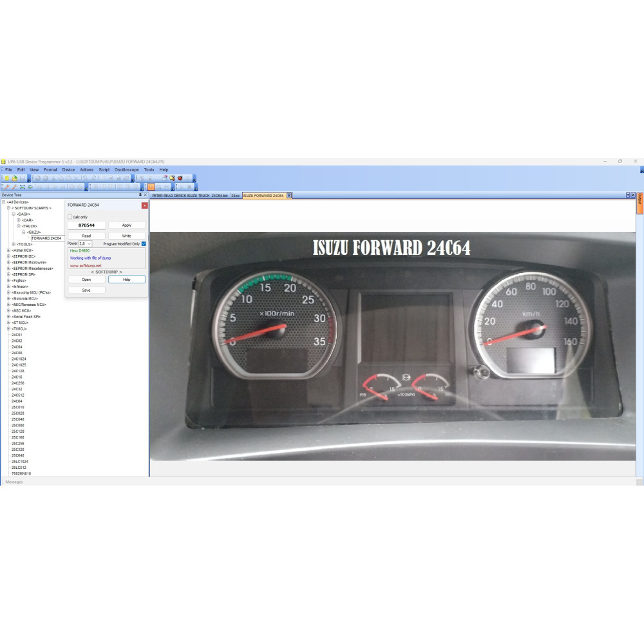The image size is (644, 644).
Task: Open the tab list dropdown arrow
Action: tap(627, 195)
